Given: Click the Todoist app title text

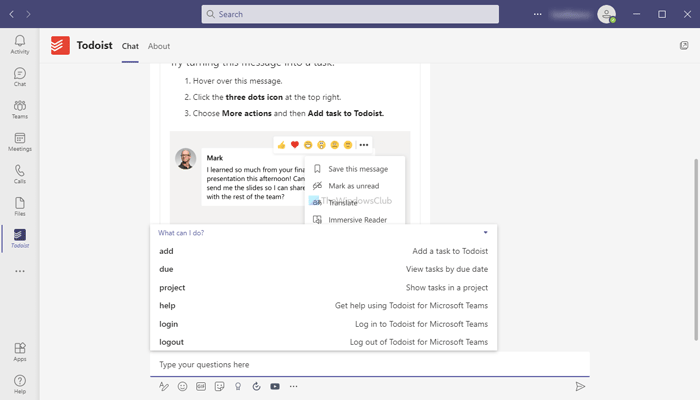Looking at the screenshot, I should tap(95, 46).
